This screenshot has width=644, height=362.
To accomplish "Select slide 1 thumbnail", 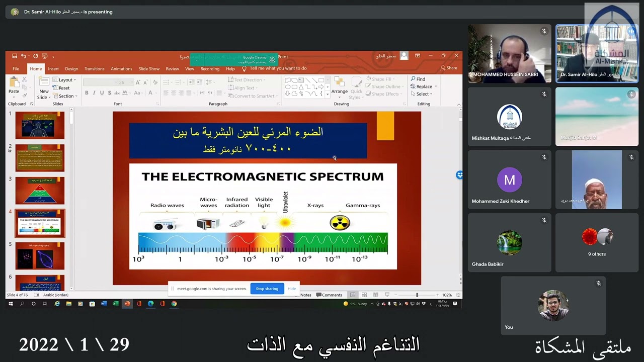I will pos(40,125).
